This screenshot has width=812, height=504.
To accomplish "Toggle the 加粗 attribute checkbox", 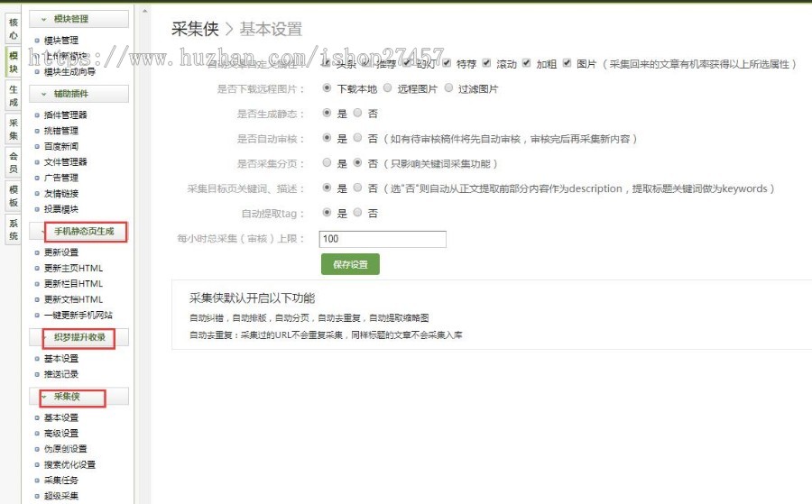I will click(526, 63).
